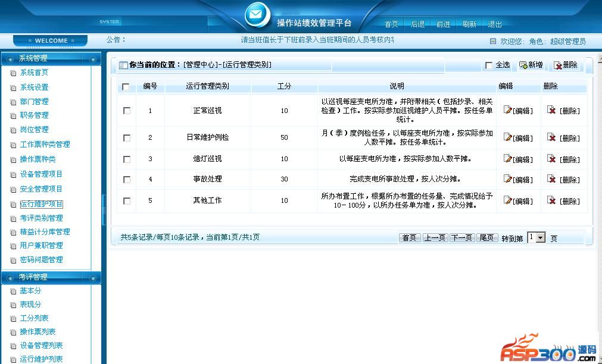Image resolution: width=602 pixels, height=364 pixels.
Task: Click the red delete icon for 日常维护例检
Action: [552, 137]
